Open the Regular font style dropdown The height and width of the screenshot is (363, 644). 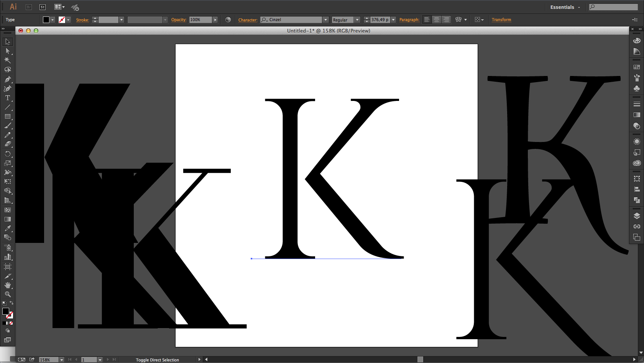coord(357,20)
